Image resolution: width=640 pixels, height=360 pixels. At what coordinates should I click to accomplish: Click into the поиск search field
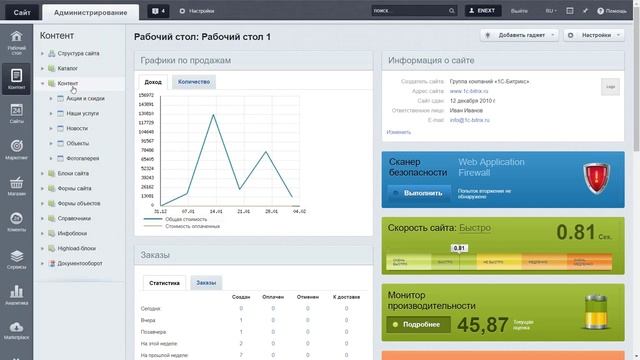409,11
